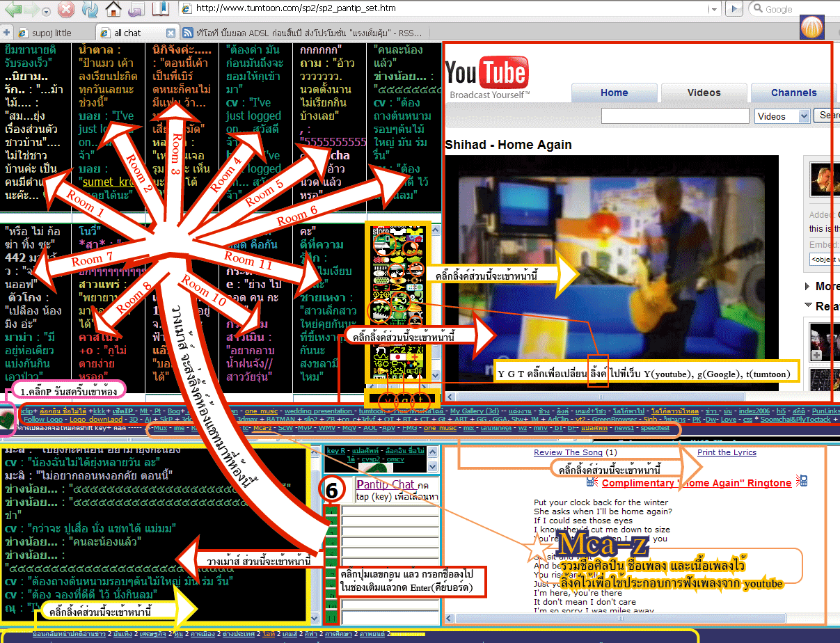Click the 'one_music' link in top link row
840x643 pixels.
(x=261, y=411)
